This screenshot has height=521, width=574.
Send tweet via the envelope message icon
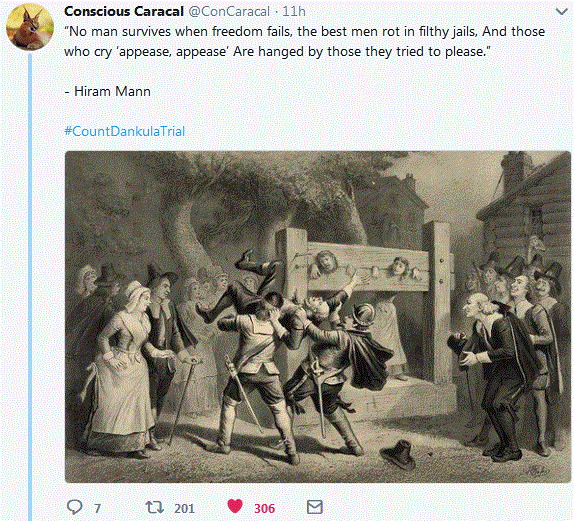point(314,507)
